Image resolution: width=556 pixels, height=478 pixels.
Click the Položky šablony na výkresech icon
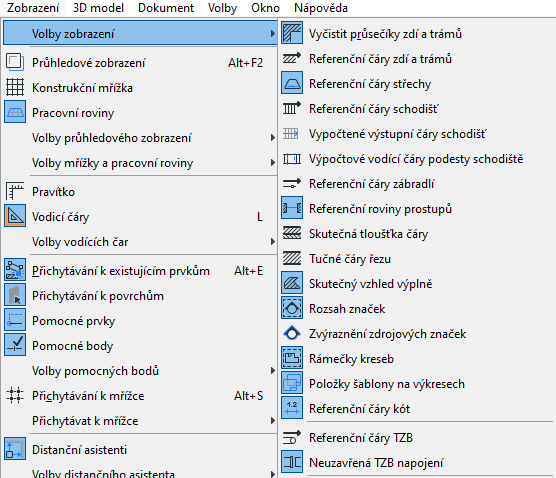(292, 383)
